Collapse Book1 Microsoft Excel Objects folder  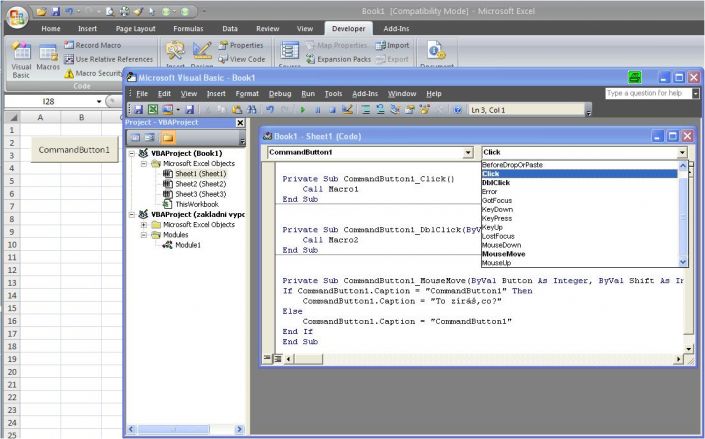tap(143, 164)
